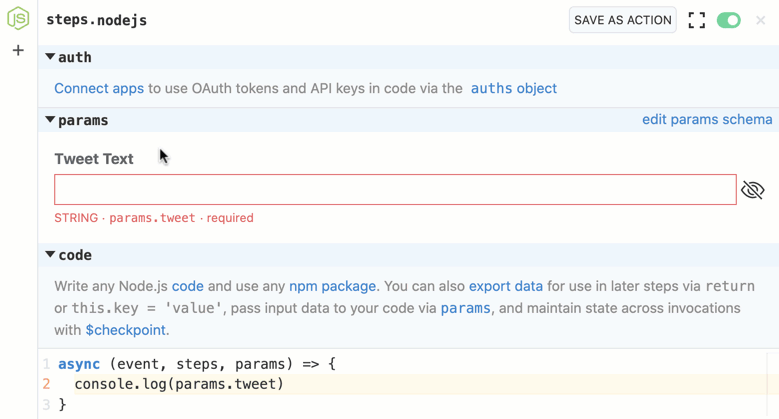Toggle Tweet Text visibility eye icon
The width and height of the screenshot is (779, 419).
point(752,190)
